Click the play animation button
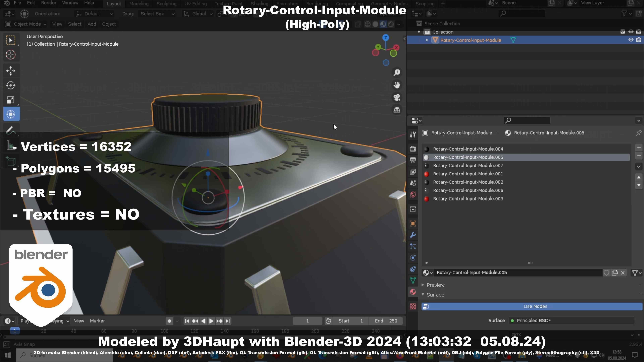This screenshot has height=362, width=644. (211, 321)
